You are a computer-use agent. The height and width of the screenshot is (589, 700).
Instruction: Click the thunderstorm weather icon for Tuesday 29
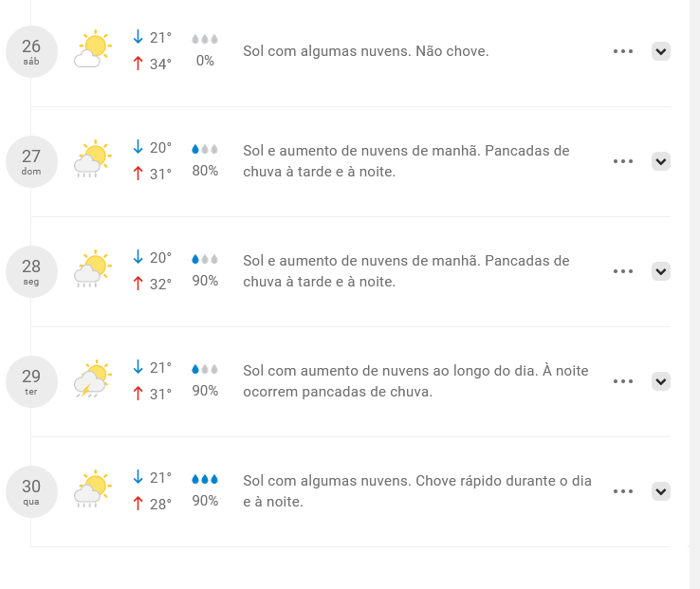pos(93,378)
